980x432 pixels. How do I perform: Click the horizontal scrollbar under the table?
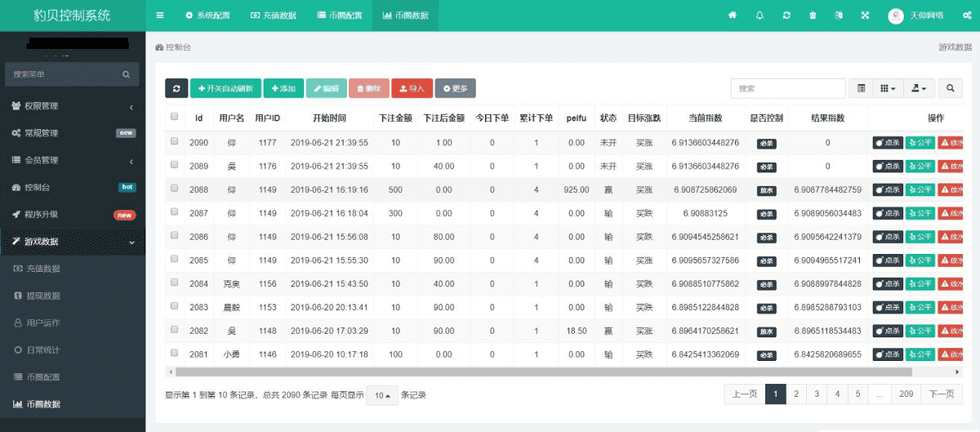tap(539, 372)
